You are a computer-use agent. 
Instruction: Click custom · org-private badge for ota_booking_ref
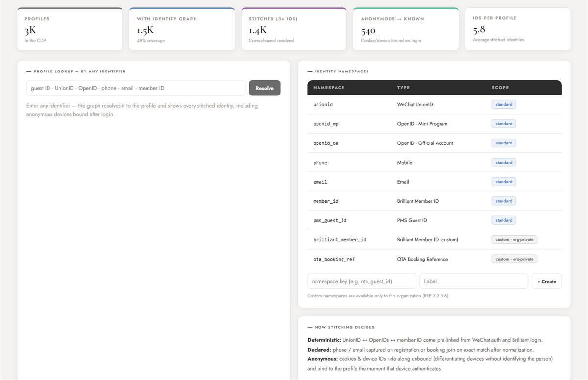coord(514,259)
